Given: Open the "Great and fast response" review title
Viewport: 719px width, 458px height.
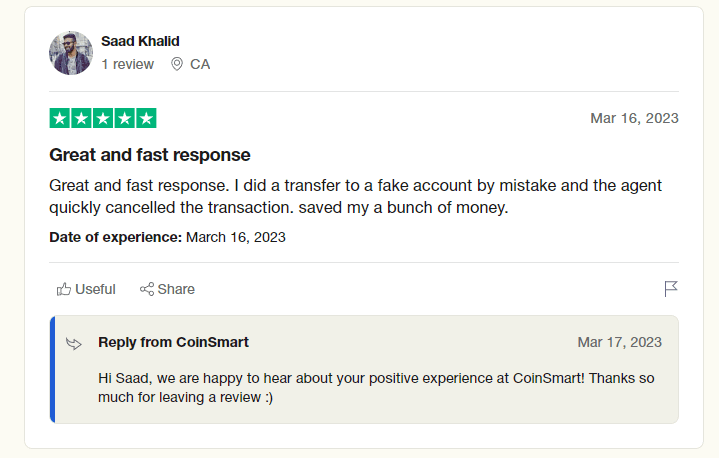Looking at the screenshot, I should click(x=150, y=155).
